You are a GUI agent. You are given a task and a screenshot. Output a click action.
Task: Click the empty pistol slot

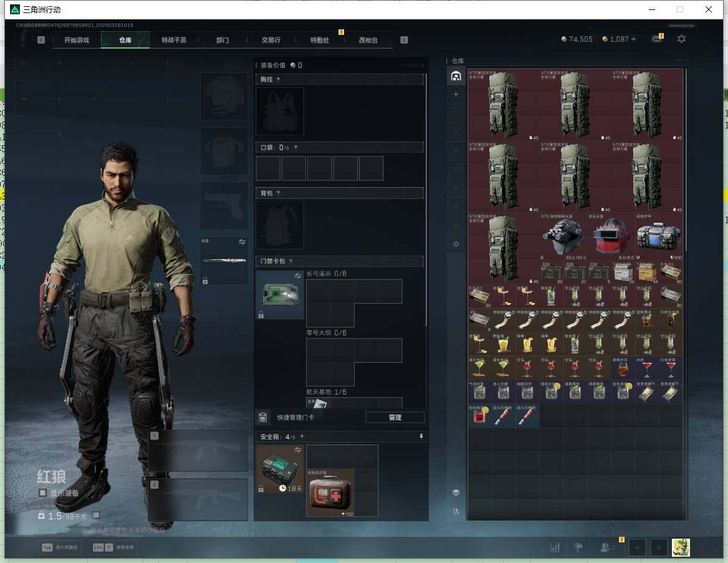pos(224,206)
